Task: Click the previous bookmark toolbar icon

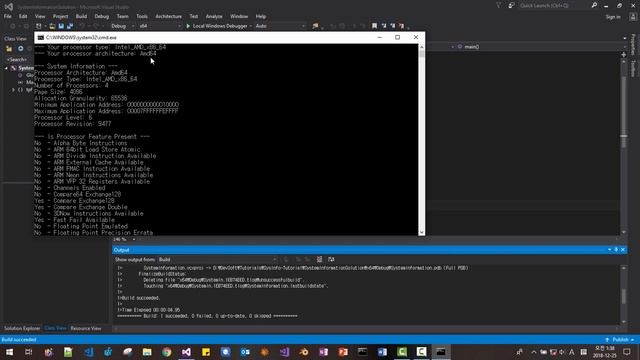Action: click(x=384, y=26)
